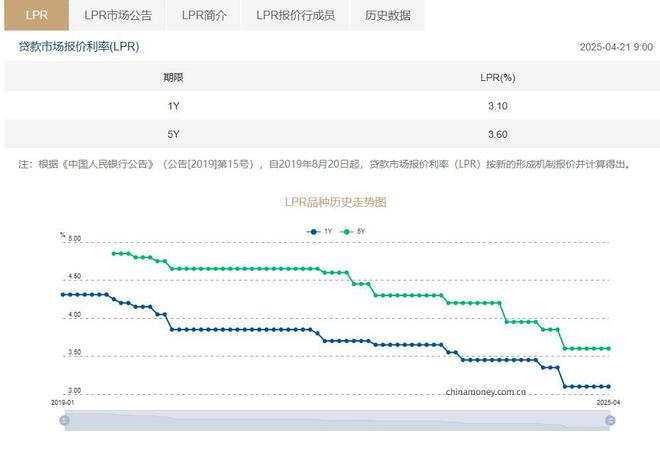Click the 期限 column header
This screenshot has height=451, width=660.
pos(173,77)
